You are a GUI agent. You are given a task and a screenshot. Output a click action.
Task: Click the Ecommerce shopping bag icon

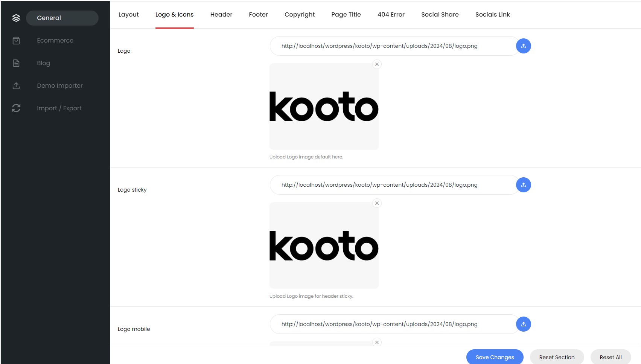[16, 41]
